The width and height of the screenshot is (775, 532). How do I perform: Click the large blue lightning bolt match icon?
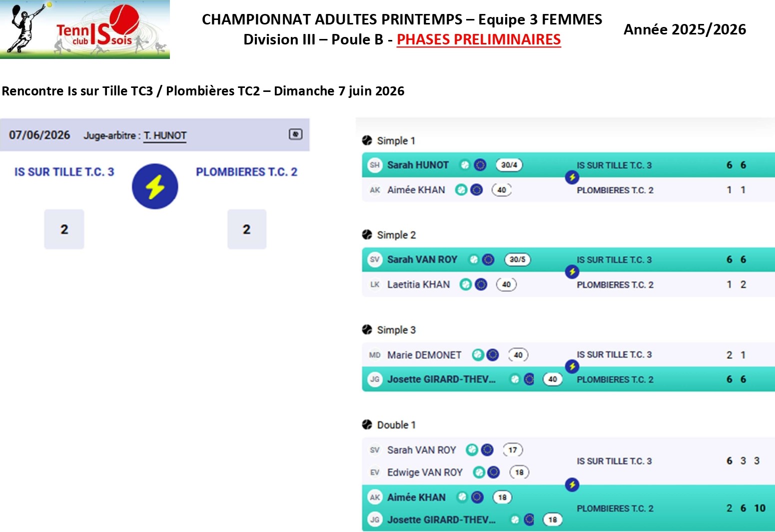coord(155,186)
